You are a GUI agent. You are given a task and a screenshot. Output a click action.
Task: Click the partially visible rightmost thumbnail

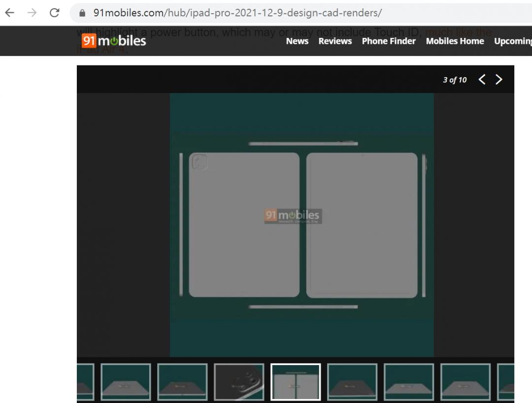point(506,382)
